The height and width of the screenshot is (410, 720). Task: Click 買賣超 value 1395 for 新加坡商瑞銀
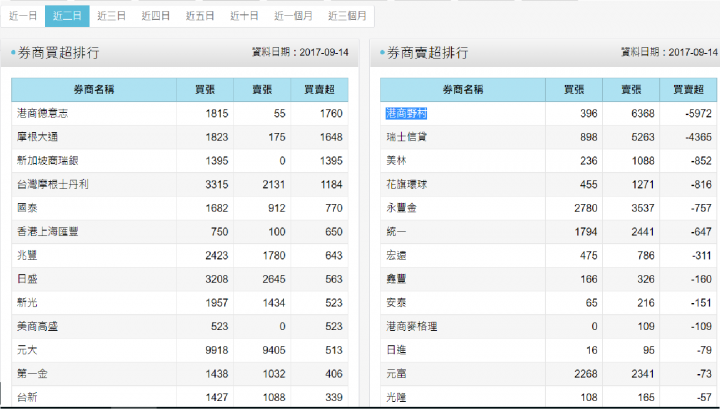click(331, 161)
